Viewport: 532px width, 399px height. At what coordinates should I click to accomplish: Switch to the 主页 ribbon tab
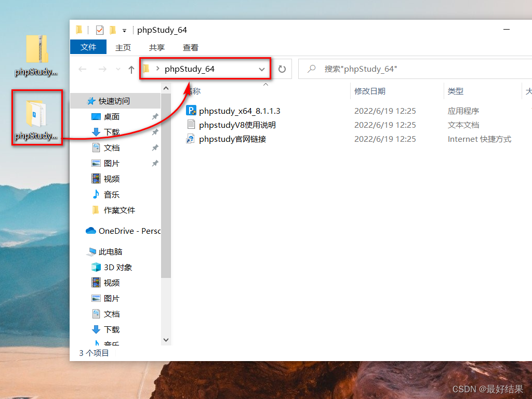coord(123,47)
